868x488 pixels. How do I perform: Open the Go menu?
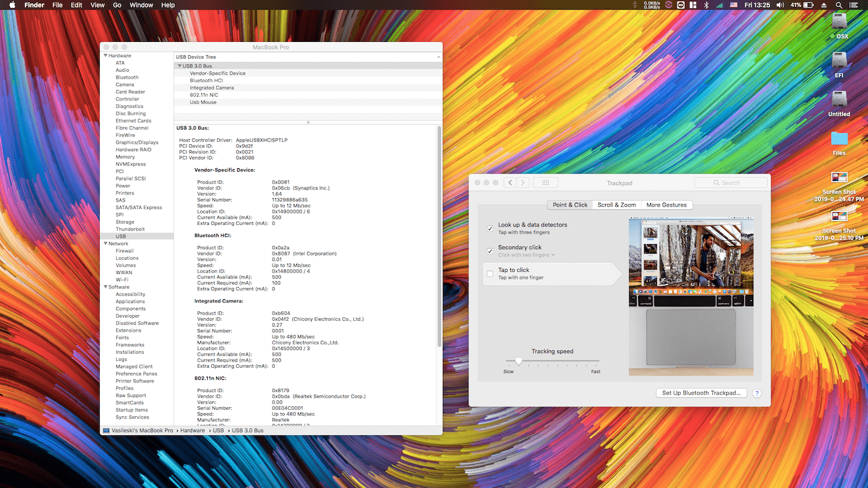117,4
